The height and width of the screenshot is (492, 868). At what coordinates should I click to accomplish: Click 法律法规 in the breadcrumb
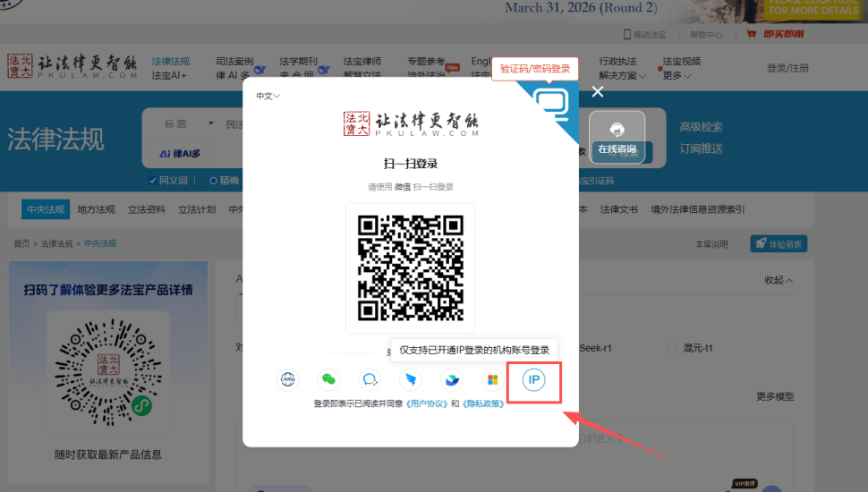(56, 243)
